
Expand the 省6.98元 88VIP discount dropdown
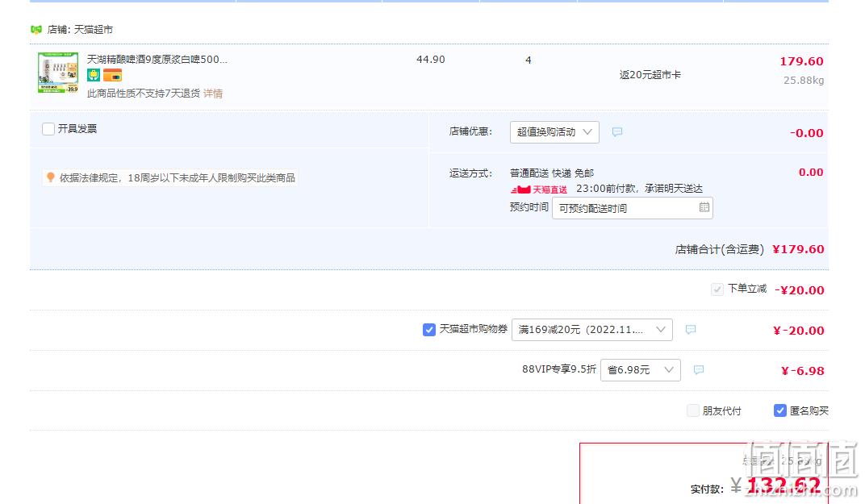pyautogui.click(x=641, y=370)
